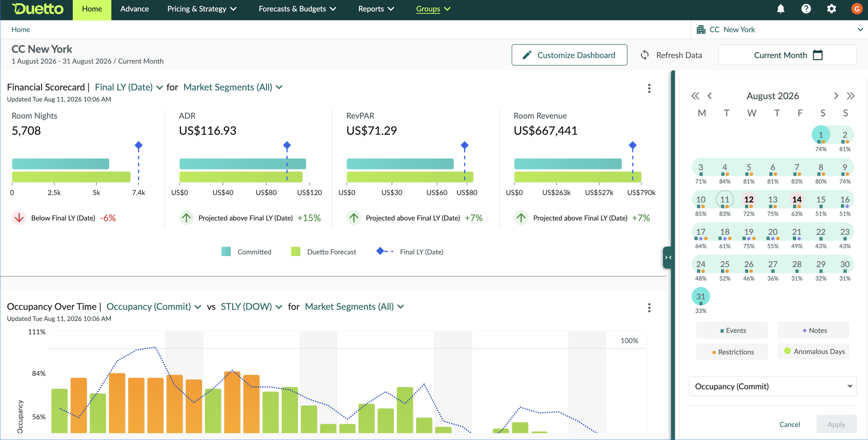
Task: Click the hotel building icon beside CC New York
Action: pos(701,30)
